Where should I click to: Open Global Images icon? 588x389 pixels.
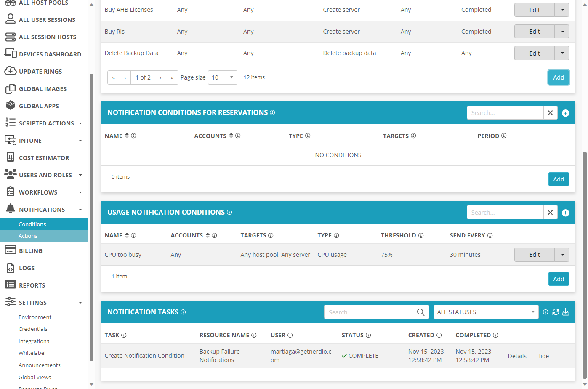11,88
